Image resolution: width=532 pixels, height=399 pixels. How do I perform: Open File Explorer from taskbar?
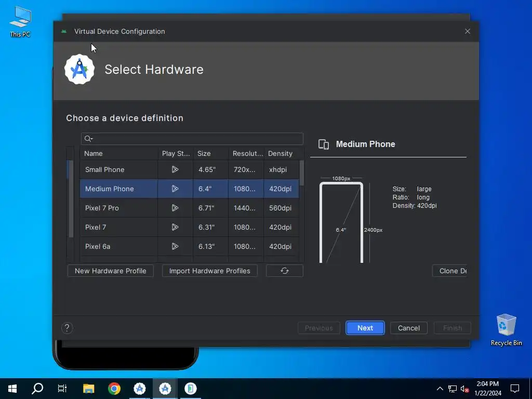point(88,389)
